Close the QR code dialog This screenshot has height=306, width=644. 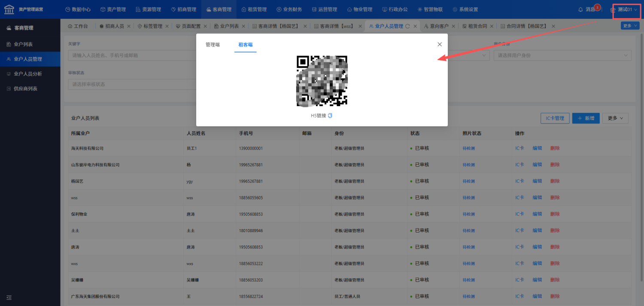pyautogui.click(x=440, y=44)
